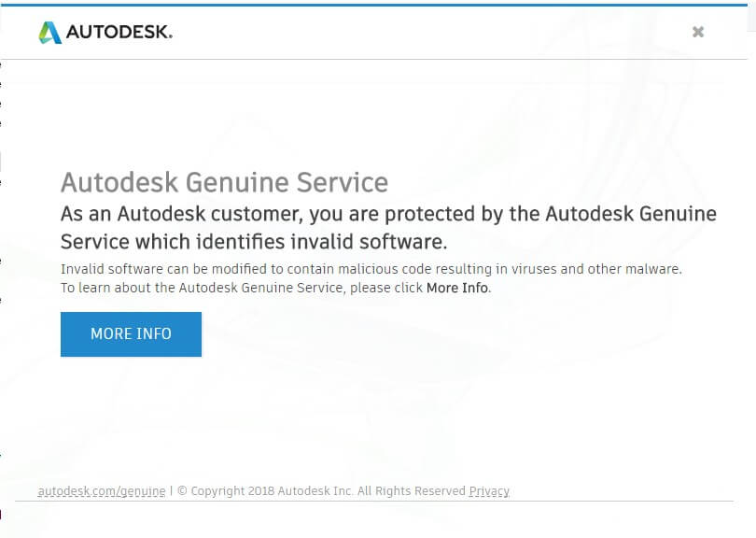Close the Genuine Service dialog with X
The height and width of the screenshot is (538, 756).
point(697,32)
